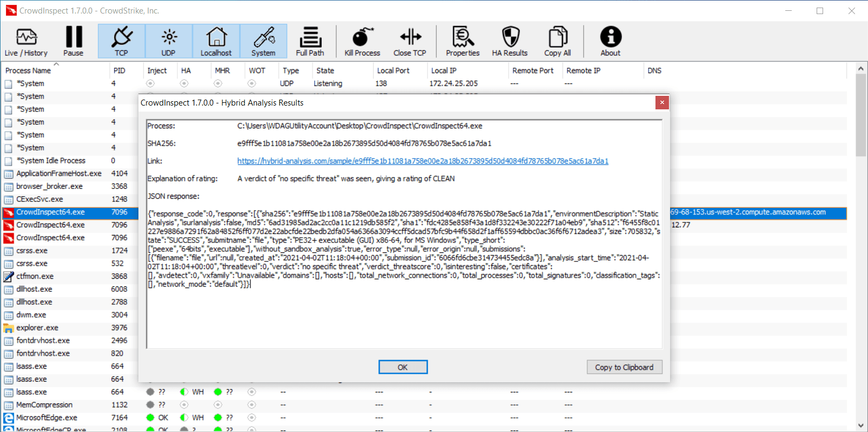Click the CrowdInspect logo in title bar
The height and width of the screenshot is (432, 868).
pos(11,10)
